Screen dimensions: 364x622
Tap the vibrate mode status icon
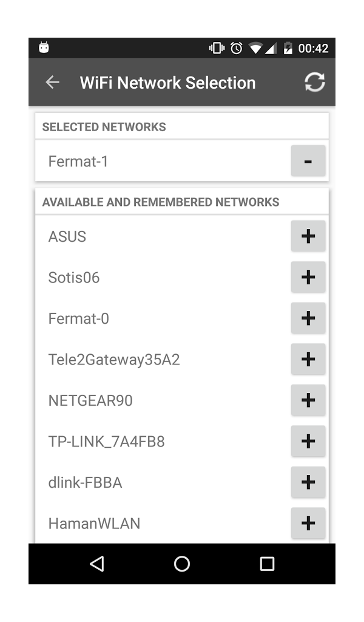[217, 48]
